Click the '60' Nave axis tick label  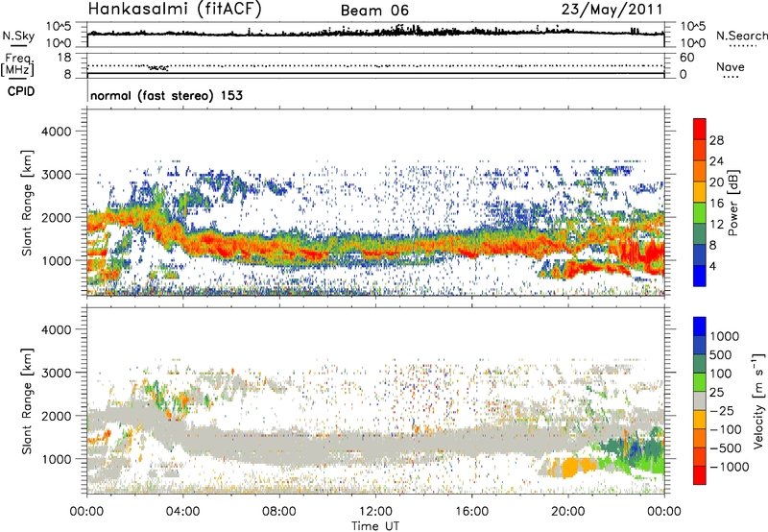tap(686, 58)
